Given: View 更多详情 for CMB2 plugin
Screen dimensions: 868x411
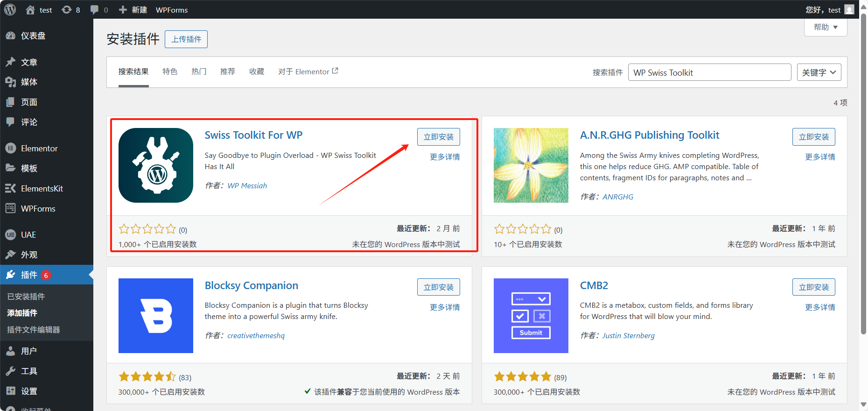Looking at the screenshot, I should [x=819, y=307].
